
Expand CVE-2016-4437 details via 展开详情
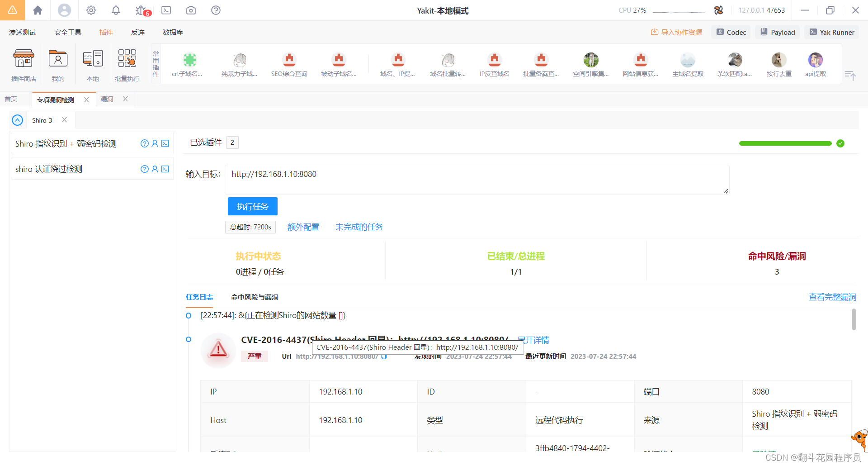tap(534, 340)
